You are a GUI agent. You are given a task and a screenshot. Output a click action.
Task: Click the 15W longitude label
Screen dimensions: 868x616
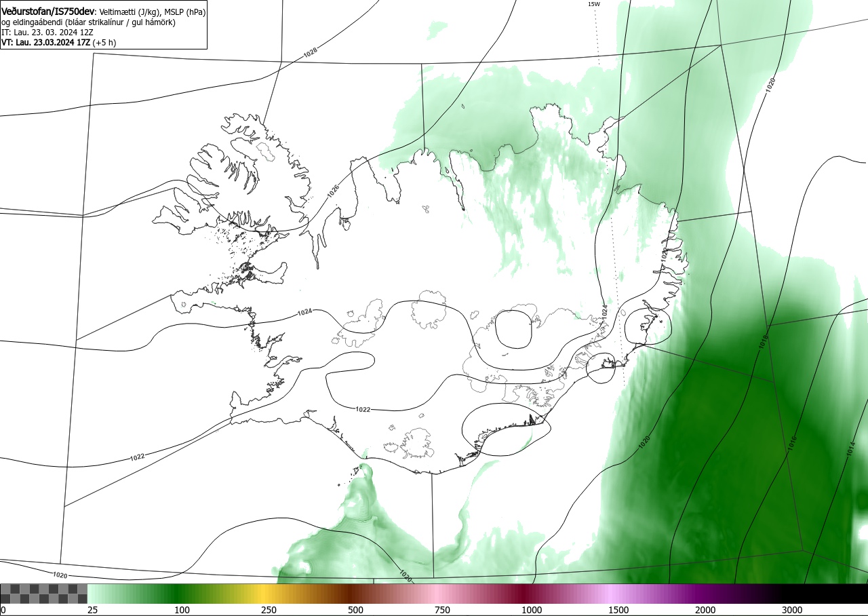pyautogui.click(x=594, y=4)
